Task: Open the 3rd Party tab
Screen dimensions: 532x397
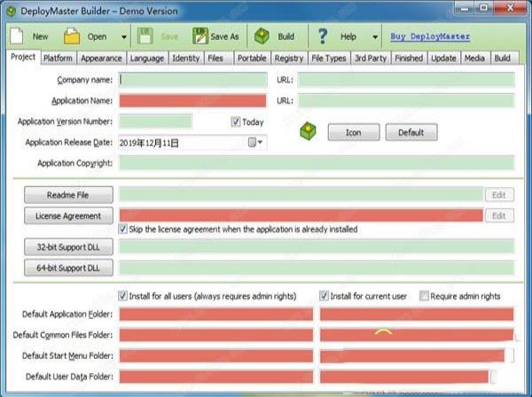Action: click(371, 58)
